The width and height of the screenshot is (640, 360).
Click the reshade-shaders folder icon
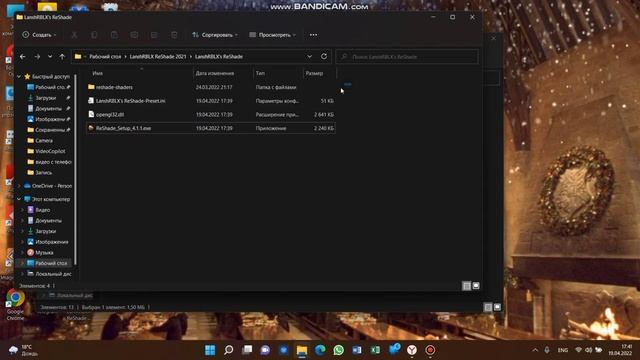(x=91, y=87)
